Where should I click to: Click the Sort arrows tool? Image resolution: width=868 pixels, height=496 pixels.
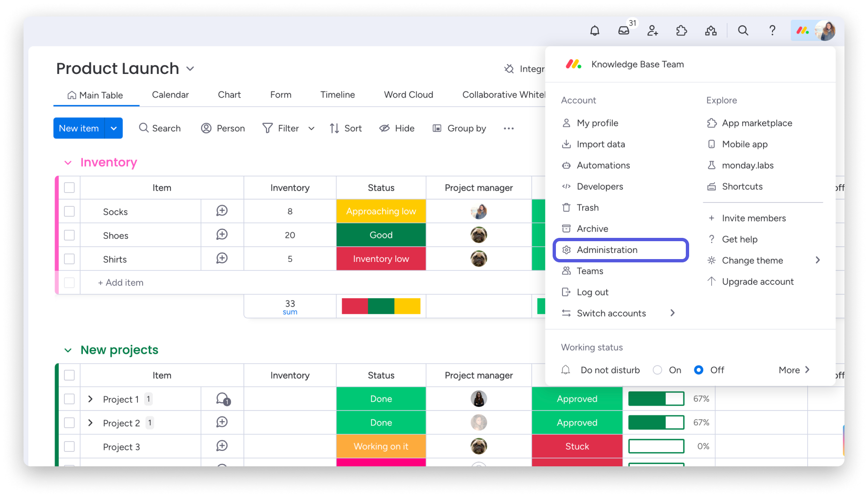point(346,128)
